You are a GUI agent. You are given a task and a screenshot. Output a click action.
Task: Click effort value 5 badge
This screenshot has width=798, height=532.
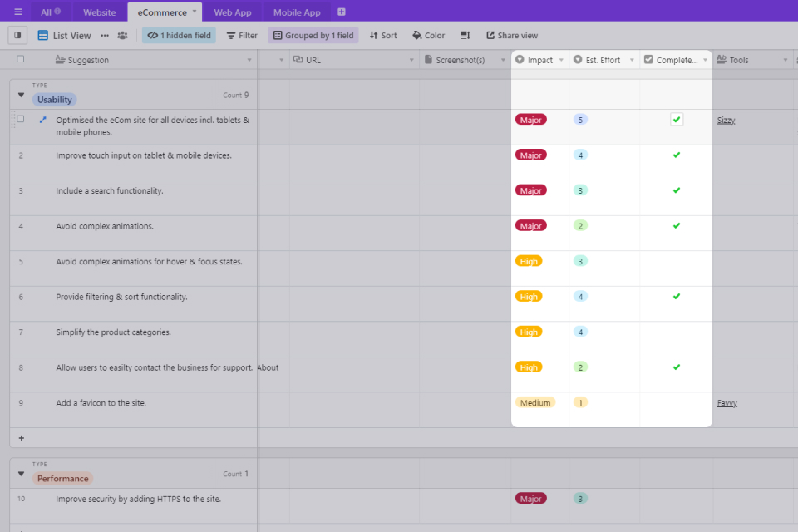tap(580, 120)
